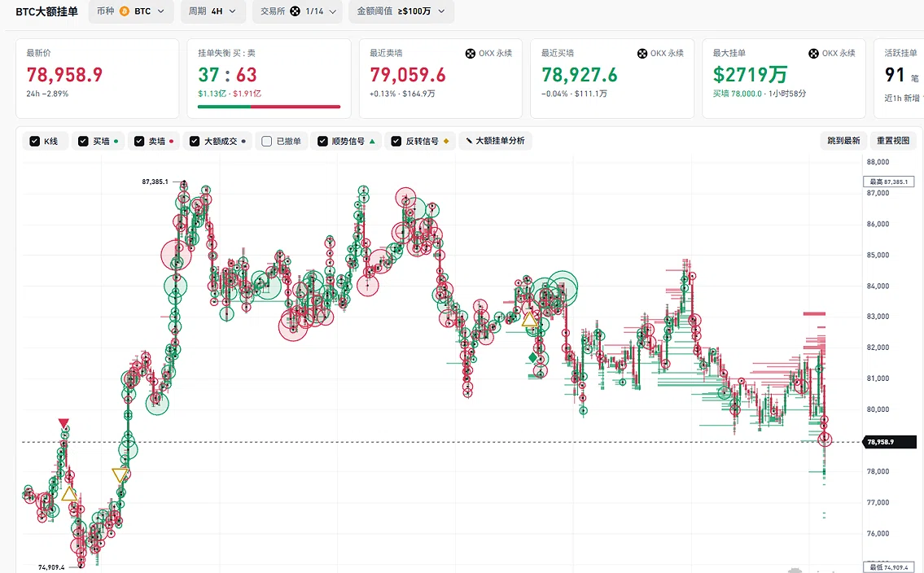Expand the 币种 dropdown arrow
The image size is (924, 573).
pos(161,11)
